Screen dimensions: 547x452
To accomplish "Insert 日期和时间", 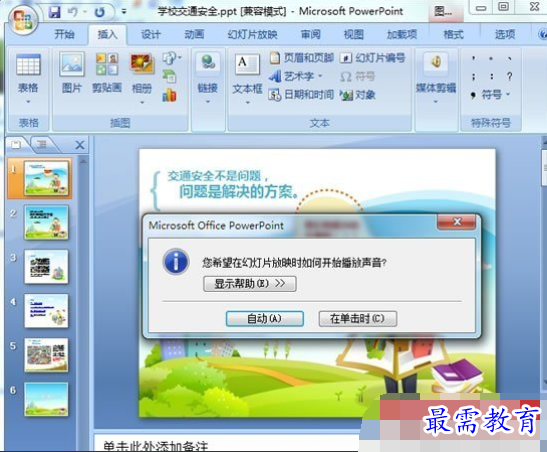I will click(301, 95).
